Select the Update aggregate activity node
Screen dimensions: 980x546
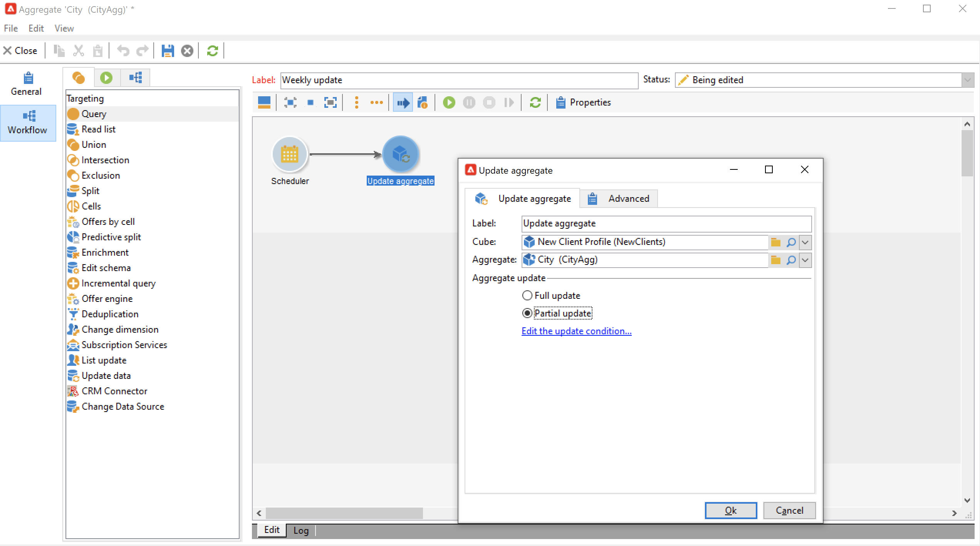point(400,154)
